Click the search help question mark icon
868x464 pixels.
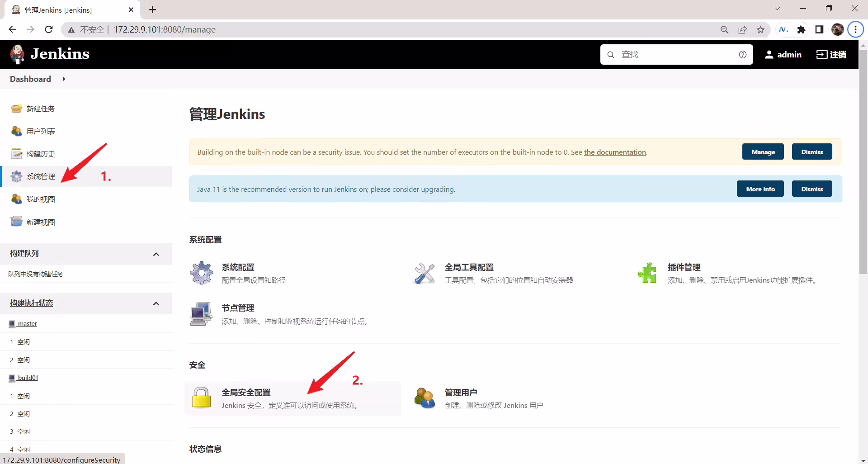[743, 54]
